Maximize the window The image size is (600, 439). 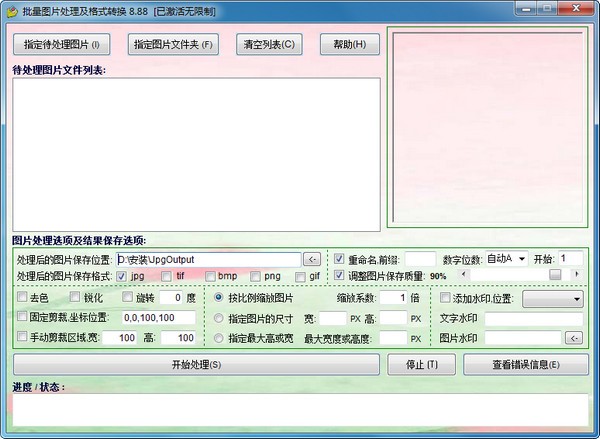[x=547, y=8]
